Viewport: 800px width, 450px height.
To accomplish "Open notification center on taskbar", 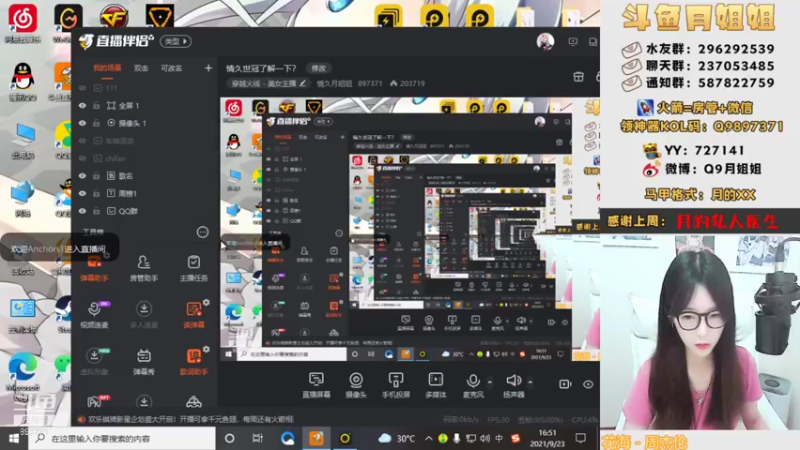I will pos(581,438).
